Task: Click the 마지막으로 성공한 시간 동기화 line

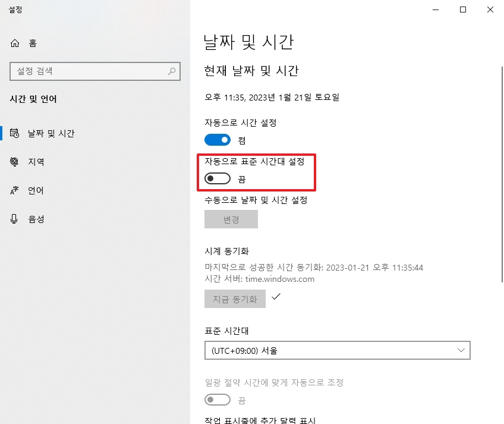Action: [x=314, y=268]
